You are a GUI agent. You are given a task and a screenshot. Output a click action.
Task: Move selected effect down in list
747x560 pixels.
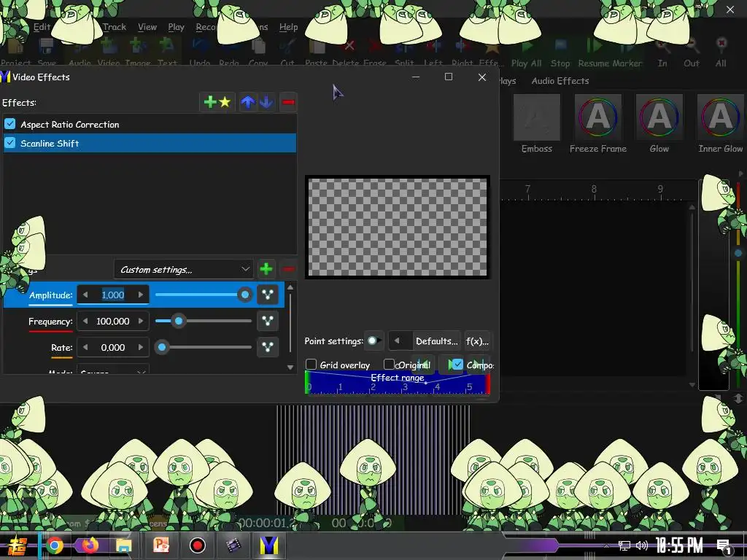(266, 102)
